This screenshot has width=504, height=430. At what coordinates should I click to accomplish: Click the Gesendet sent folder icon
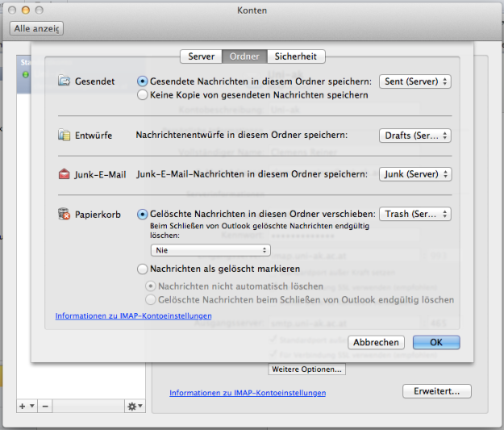[65, 81]
